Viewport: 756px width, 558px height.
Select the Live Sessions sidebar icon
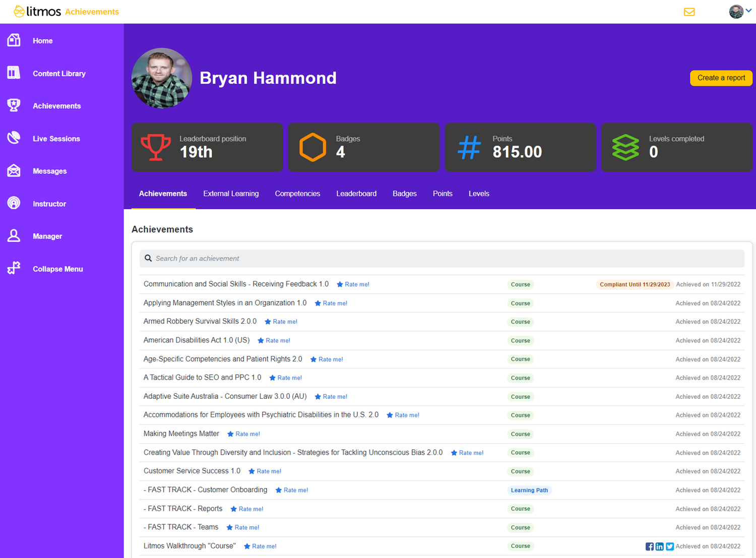[x=14, y=138]
